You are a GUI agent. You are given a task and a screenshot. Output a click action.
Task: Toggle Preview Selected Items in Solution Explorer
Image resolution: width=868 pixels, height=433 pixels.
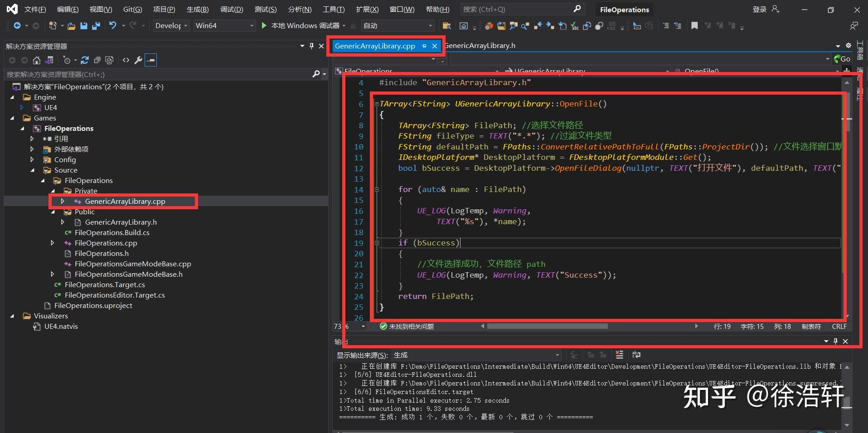point(151,60)
